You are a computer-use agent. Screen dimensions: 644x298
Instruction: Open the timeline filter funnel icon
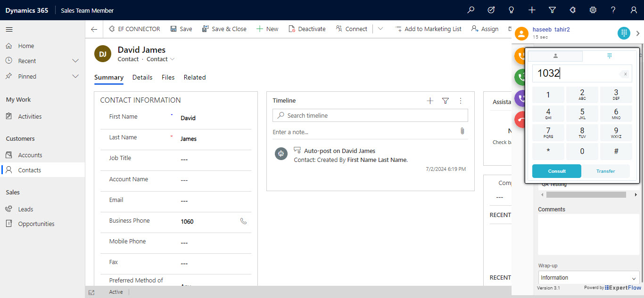pos(445,101)
